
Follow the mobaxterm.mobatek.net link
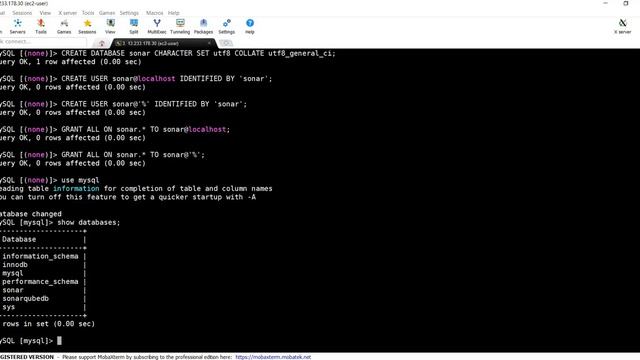coord(273,357)
